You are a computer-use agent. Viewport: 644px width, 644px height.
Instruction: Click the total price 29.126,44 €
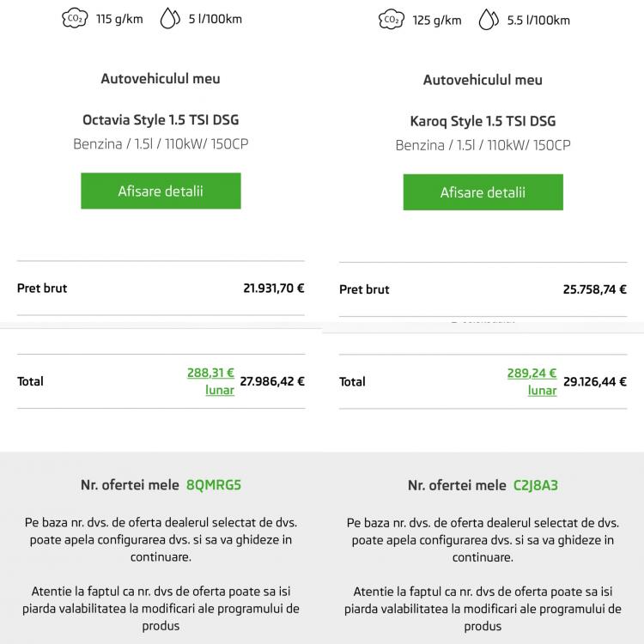pos(594,381)
